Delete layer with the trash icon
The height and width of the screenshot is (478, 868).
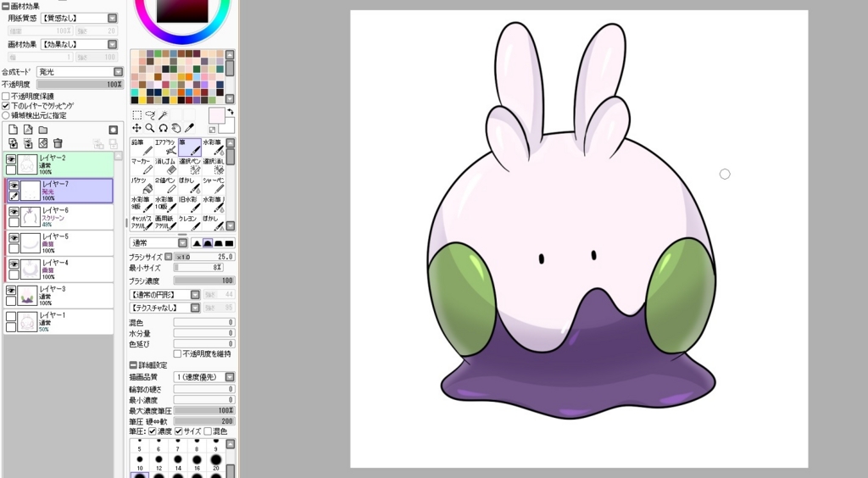point(58,143)
